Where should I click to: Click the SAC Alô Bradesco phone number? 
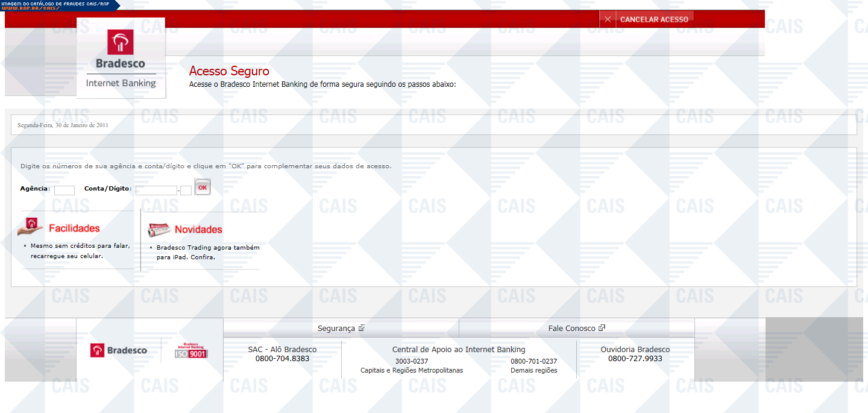(x=282, y=358)
